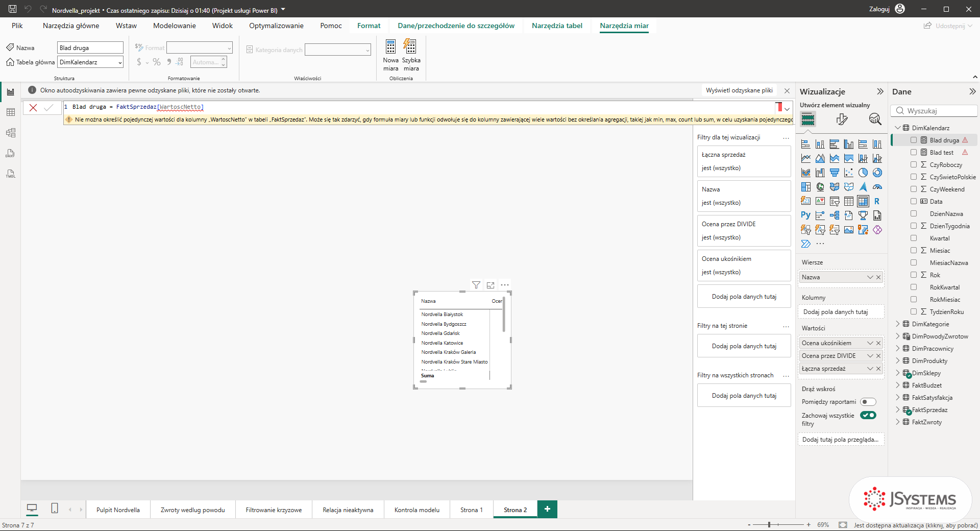
Task: Click the filter icon above the table visual
Action: [476, 285]
